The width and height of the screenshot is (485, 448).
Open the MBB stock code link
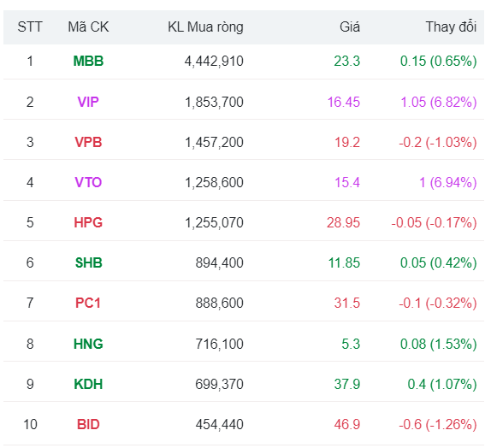88,62
